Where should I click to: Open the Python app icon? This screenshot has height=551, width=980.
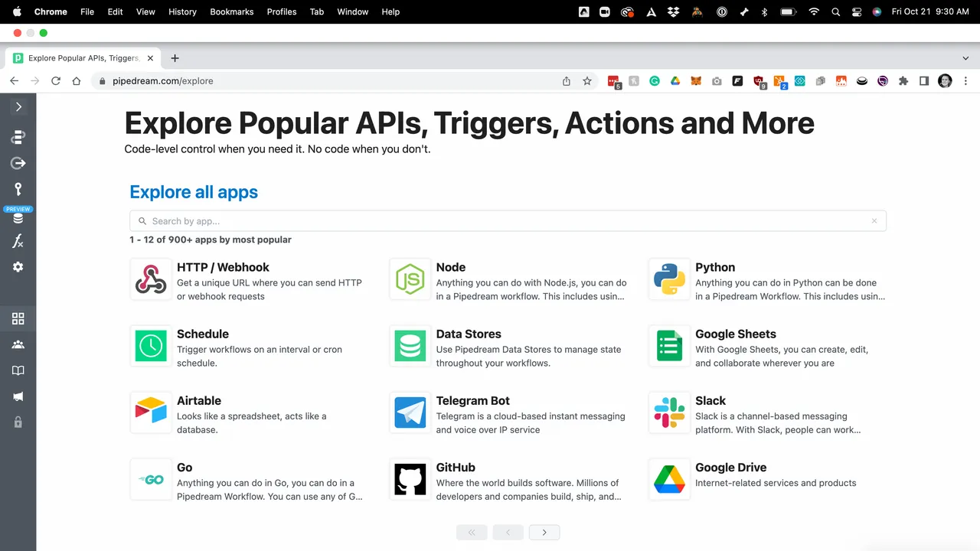pyautogui.click(x=669, y=279)
